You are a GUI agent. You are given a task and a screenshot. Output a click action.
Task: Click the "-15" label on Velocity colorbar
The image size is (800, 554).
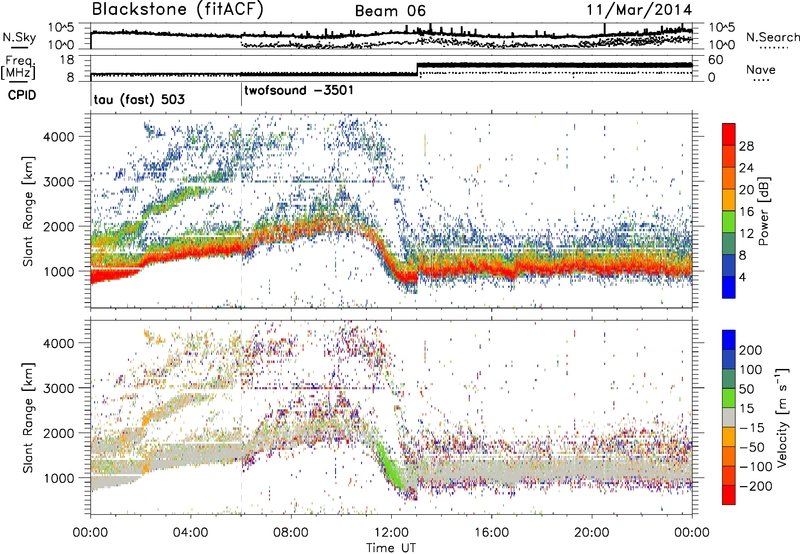[x=751, y=427]
